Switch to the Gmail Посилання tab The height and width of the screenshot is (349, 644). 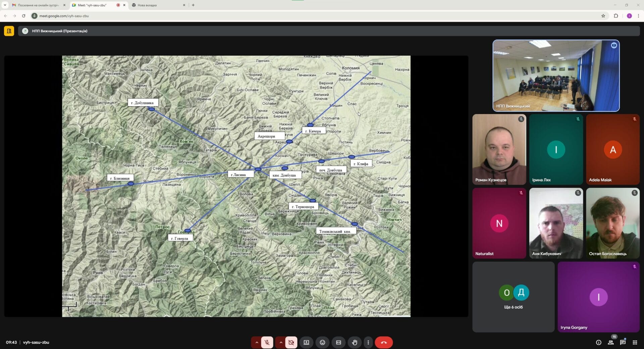[38, 5]
